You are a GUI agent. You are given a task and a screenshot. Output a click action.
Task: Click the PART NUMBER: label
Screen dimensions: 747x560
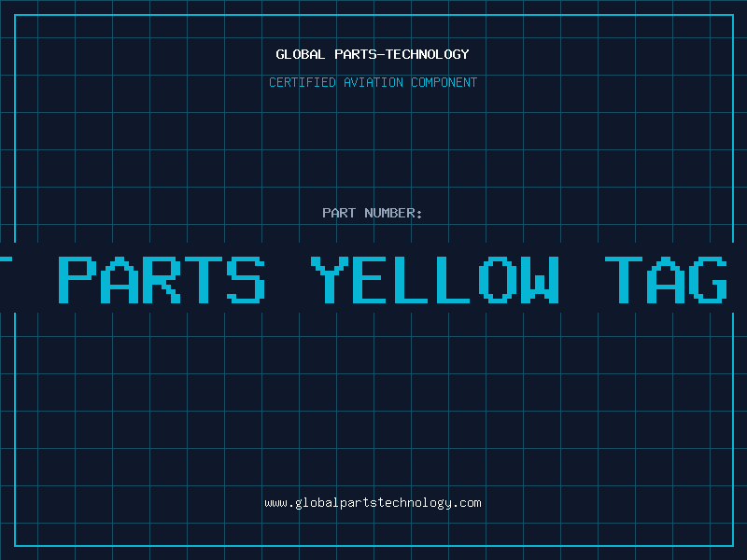(x=372, y=213)
